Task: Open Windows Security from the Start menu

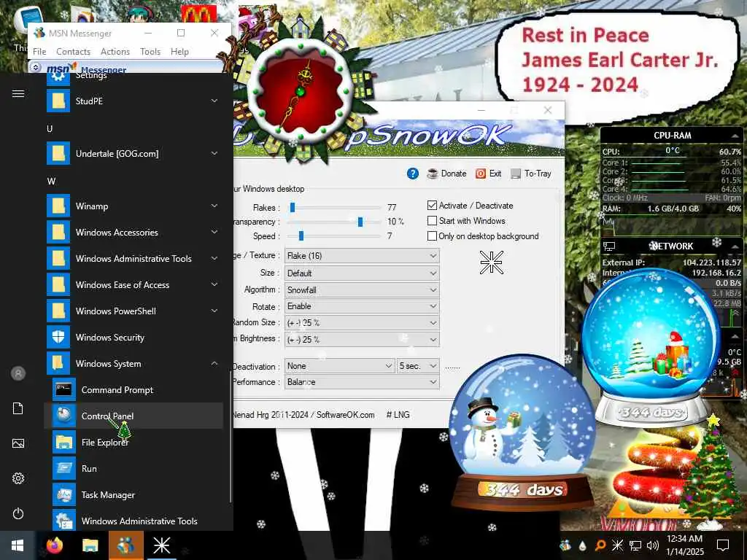Action: (x=133, y=337)
